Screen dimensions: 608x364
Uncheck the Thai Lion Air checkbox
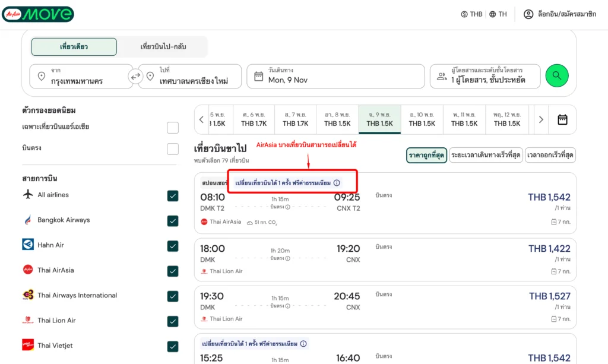click(173, 321)
